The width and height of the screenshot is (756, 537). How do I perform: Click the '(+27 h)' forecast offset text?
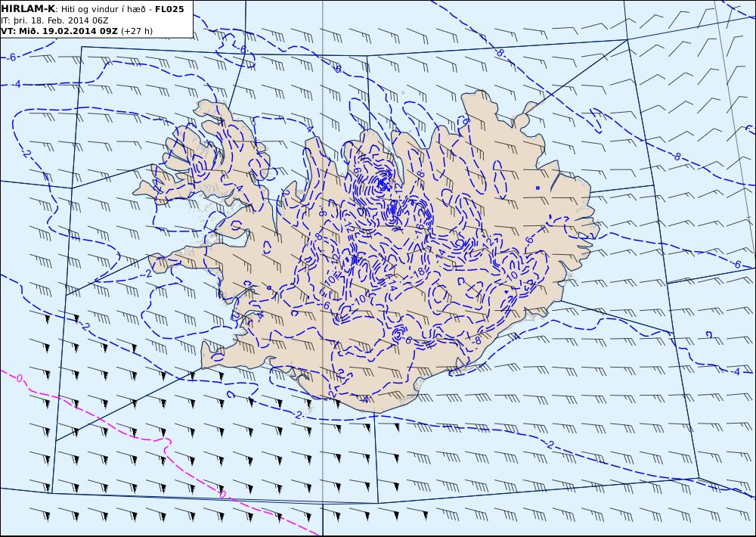[136, 31]
